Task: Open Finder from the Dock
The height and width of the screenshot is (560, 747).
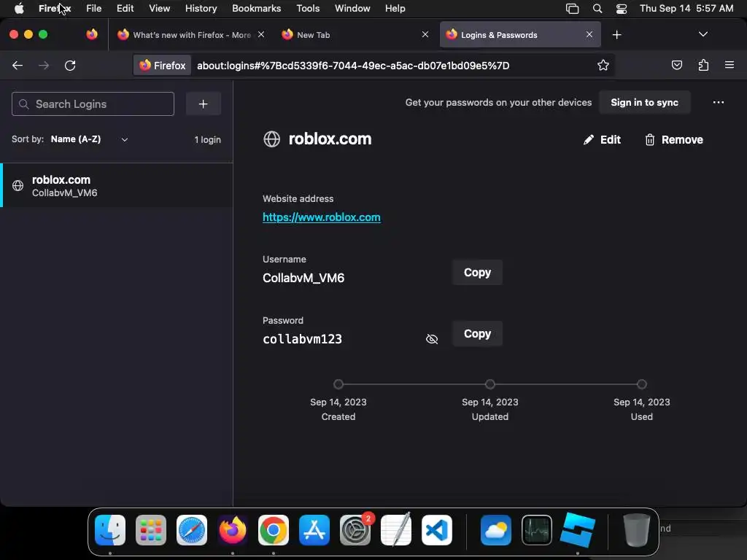Action: (110, 530)
